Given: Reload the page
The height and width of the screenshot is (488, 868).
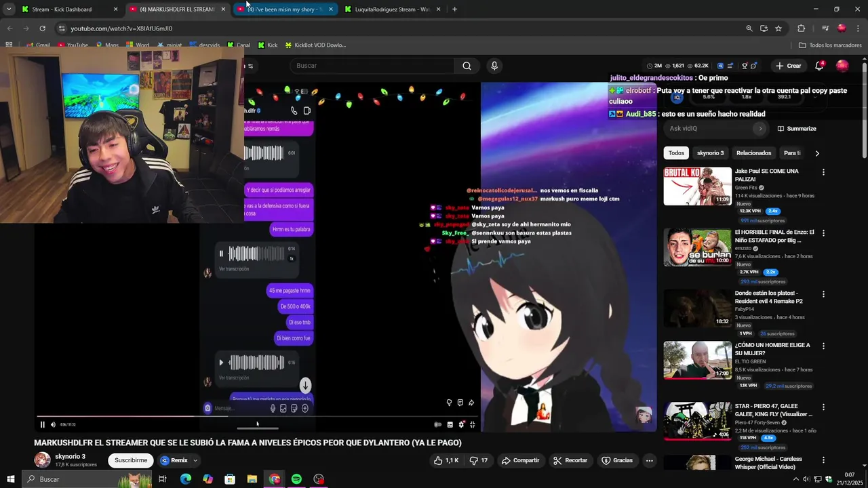Looking at the screenshot, I should tap(42, 28).
